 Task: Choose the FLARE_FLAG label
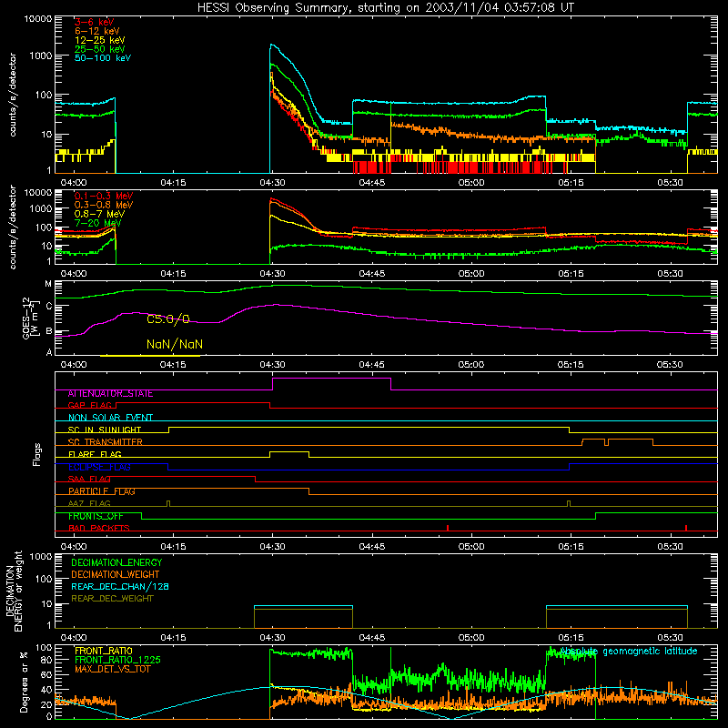click(x=95, y=454)
